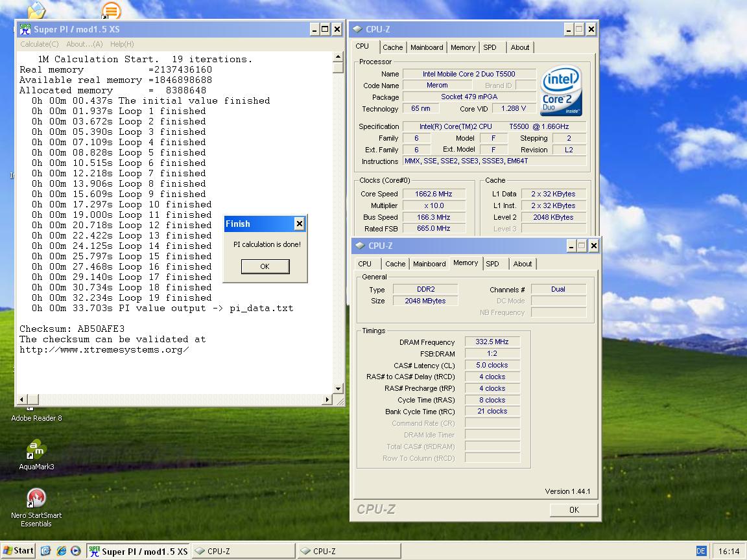
Task: Activate second CPU-Z taskbar button
Action: coord(349,552)
